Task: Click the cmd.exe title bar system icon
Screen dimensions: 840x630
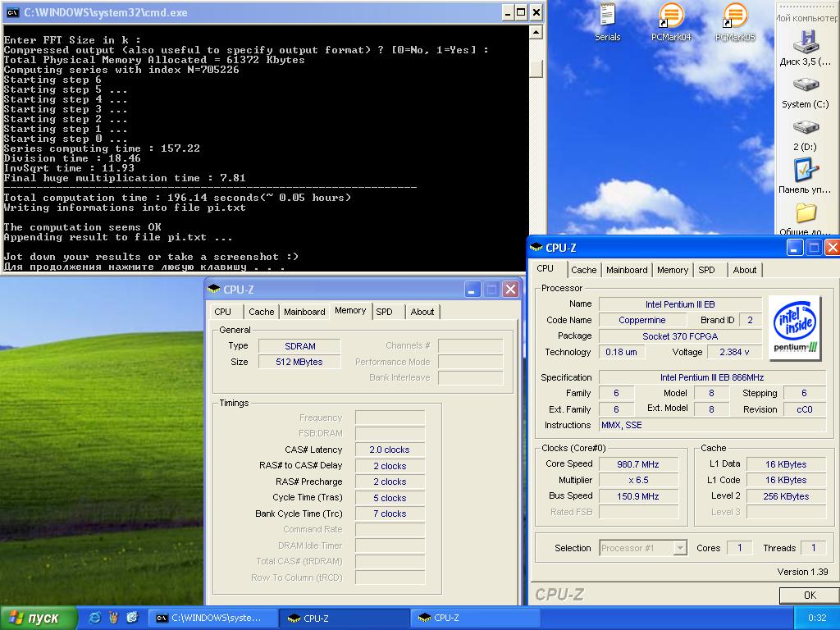Action: (x=13, y=12)
